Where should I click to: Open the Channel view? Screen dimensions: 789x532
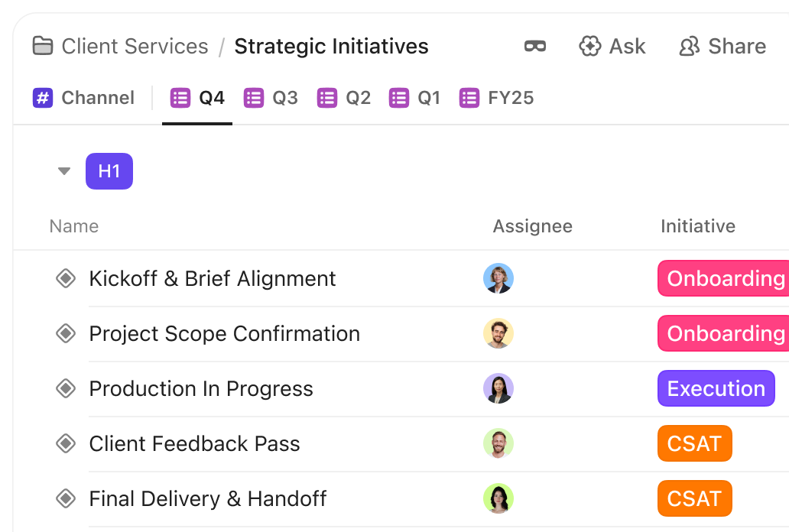(x=84, y=97)
